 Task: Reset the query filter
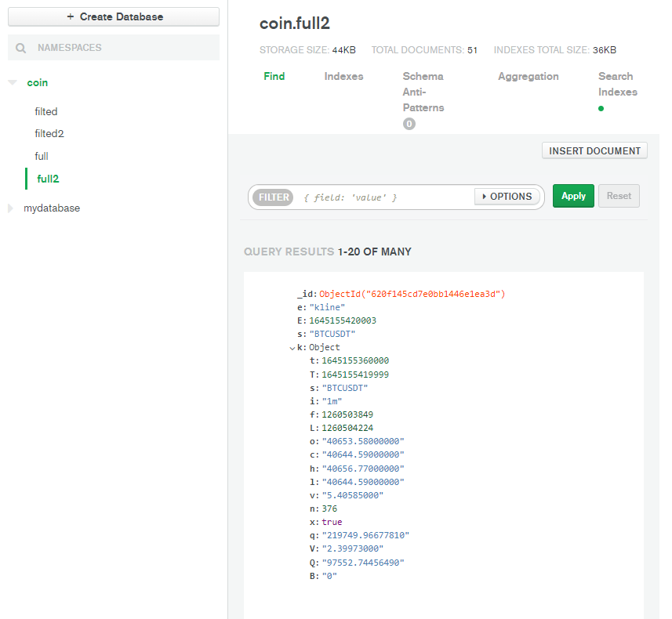[619, 196]
